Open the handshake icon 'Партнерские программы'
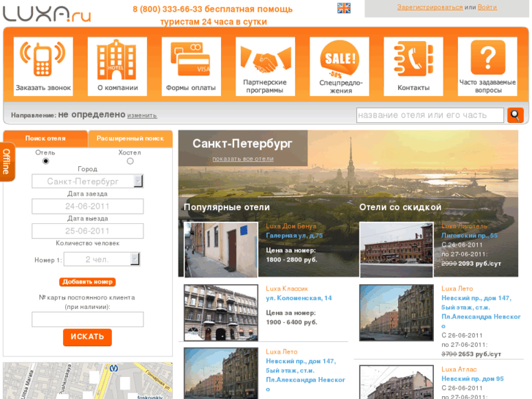Screen dimensions: 532x399 [265, 67]
